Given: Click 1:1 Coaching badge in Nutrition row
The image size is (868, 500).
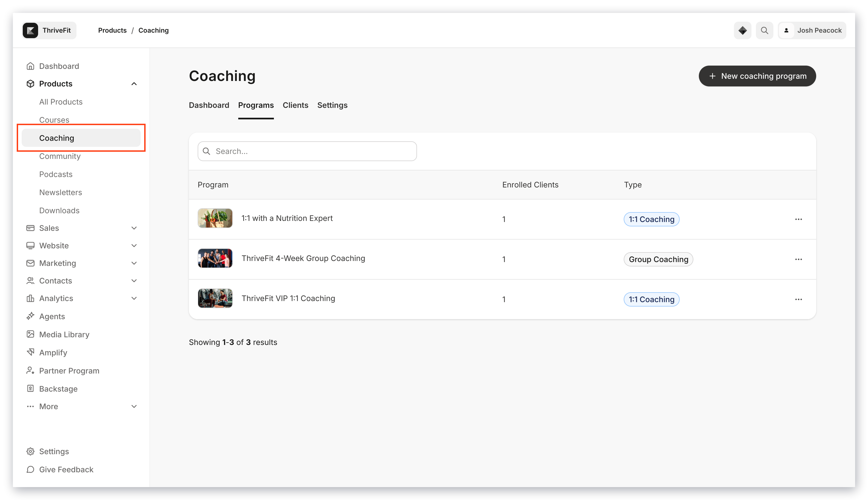Looking at the screenshot, I should 651,219.
